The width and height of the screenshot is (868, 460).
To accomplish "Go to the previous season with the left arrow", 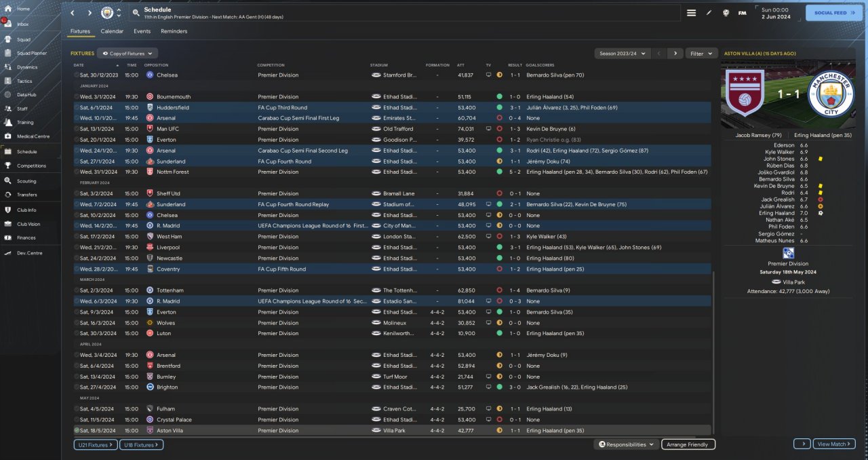I will coord(658,53).
